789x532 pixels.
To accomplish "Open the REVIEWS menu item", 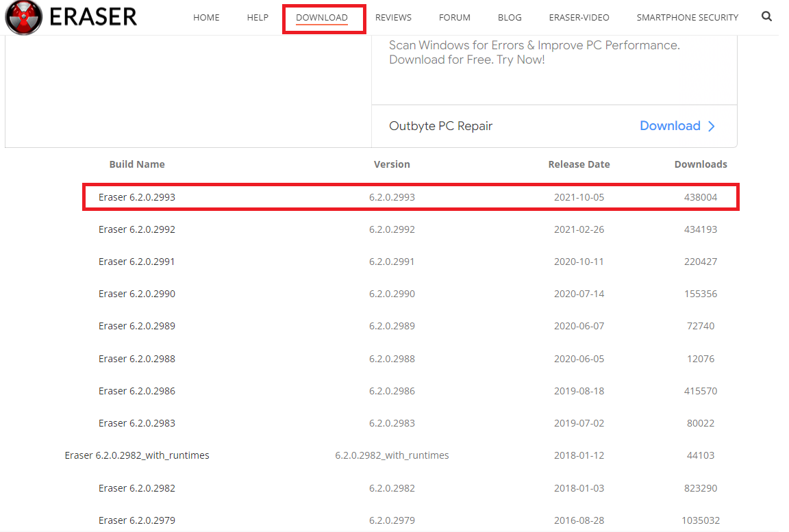I will click(x=394, y=18).
